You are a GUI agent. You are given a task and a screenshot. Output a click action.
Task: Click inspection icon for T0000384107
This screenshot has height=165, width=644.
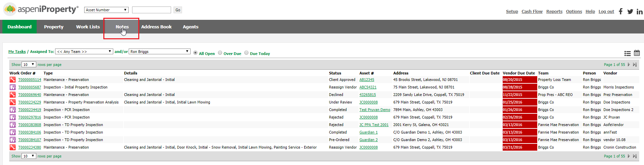pos(13,140)
